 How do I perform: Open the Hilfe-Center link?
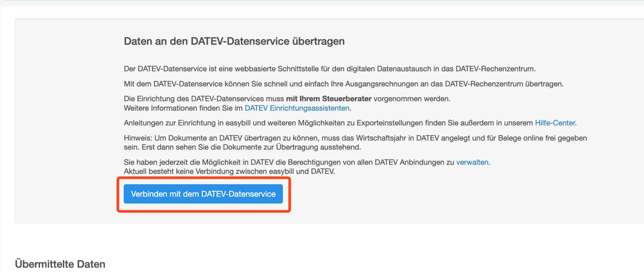coord(555,123)
